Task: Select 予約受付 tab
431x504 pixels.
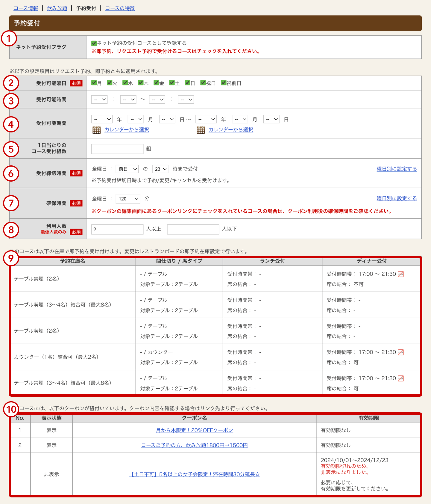Action: (x=86, y=8)
